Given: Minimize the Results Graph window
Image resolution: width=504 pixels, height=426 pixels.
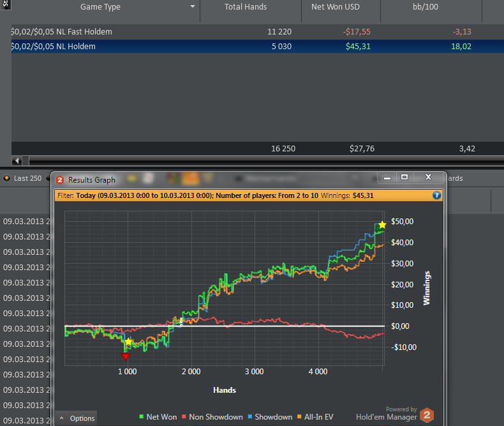Looking at the screenshot, I should pos(387,177).
